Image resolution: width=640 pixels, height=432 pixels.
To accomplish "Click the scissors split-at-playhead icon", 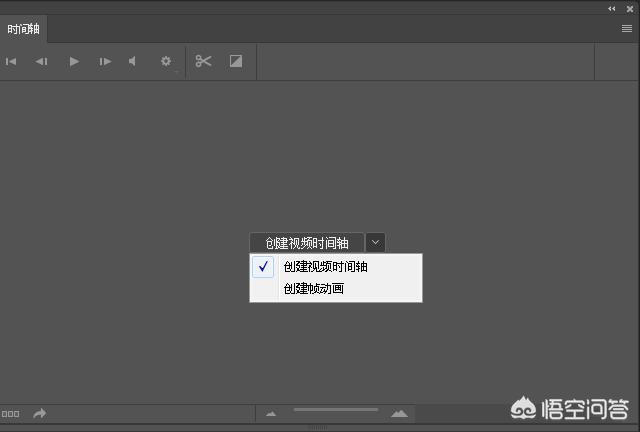I will 204,62.
